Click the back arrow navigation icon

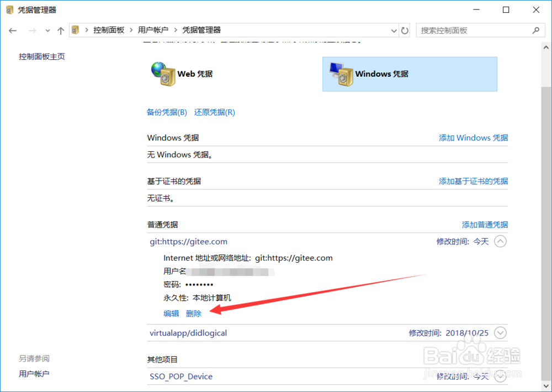[x=12, y=30]
